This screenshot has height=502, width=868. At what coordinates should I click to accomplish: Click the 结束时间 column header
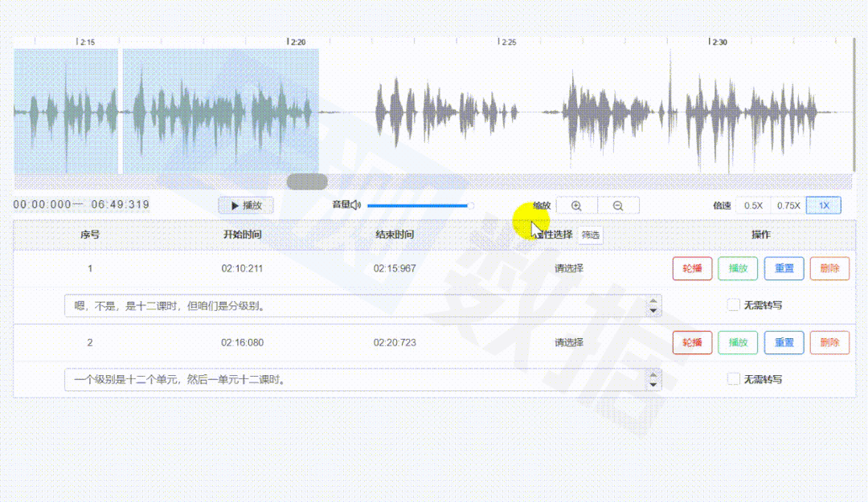[x=395, y=235]
